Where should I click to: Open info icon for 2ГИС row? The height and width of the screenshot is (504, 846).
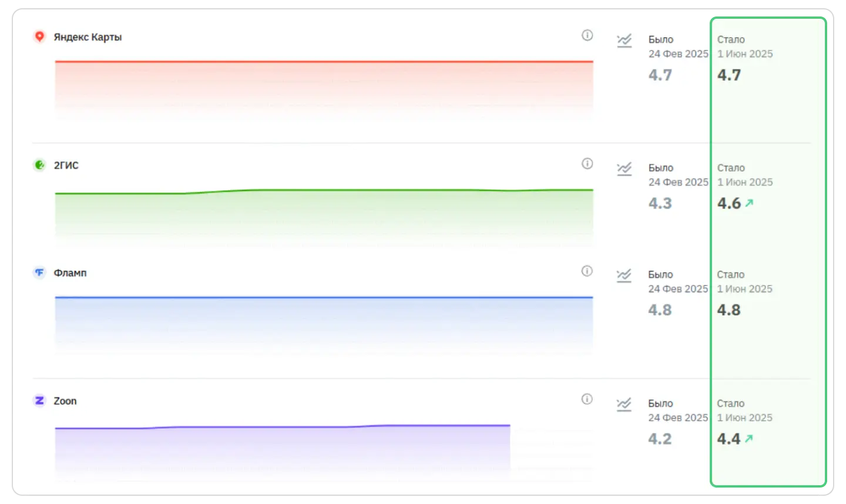587,164
